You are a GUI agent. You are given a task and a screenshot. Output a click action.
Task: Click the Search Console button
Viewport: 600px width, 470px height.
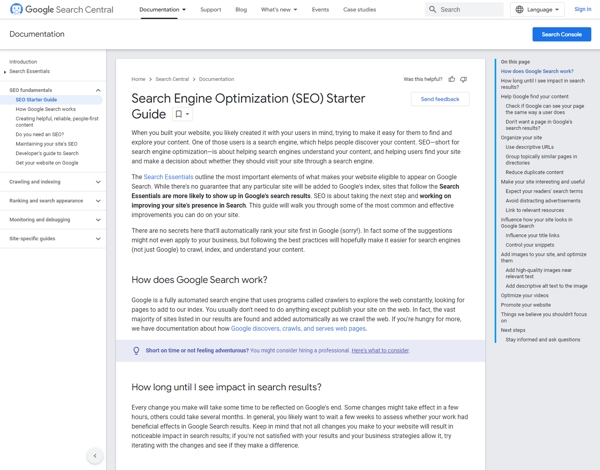coord(561,34)
